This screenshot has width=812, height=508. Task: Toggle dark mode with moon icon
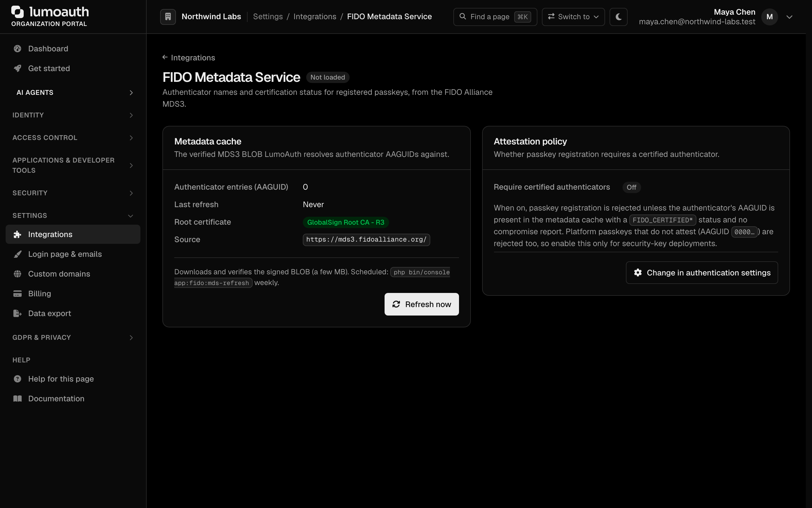pos(618,17)
